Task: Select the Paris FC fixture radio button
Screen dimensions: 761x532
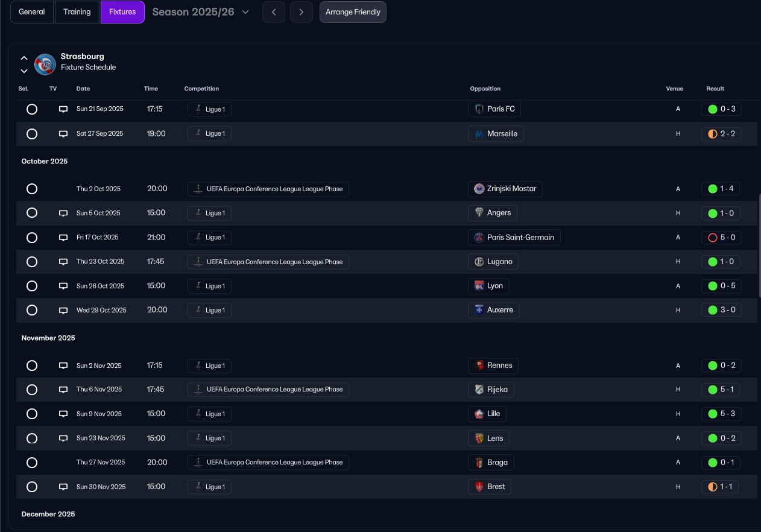Action: tap(32, 109)
